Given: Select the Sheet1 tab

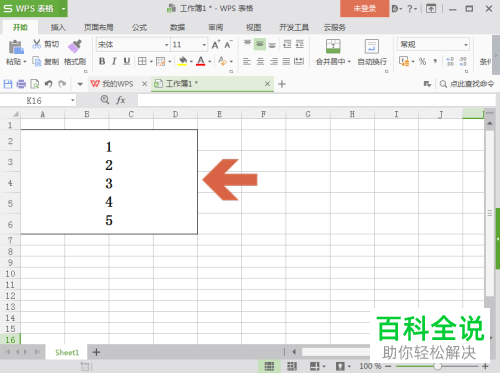Looking at the screenshot, I should coord(67,352).
